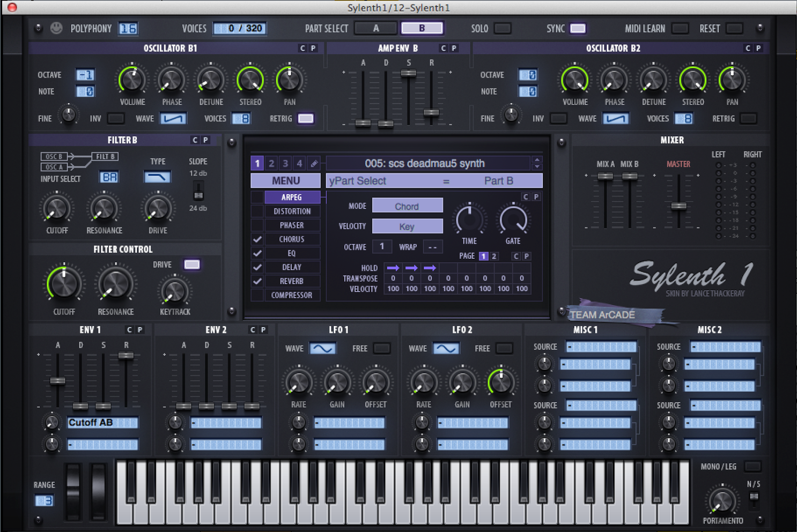Enable LFO 1 Free mode
The height and width of the screenshot is (532, 797).
[382, 348]
